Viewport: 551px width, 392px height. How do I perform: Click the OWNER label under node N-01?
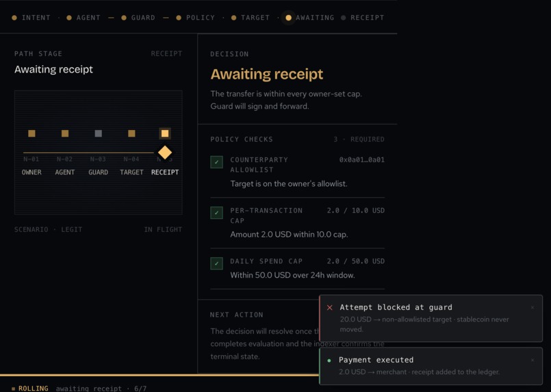click(x=31, y=172)
